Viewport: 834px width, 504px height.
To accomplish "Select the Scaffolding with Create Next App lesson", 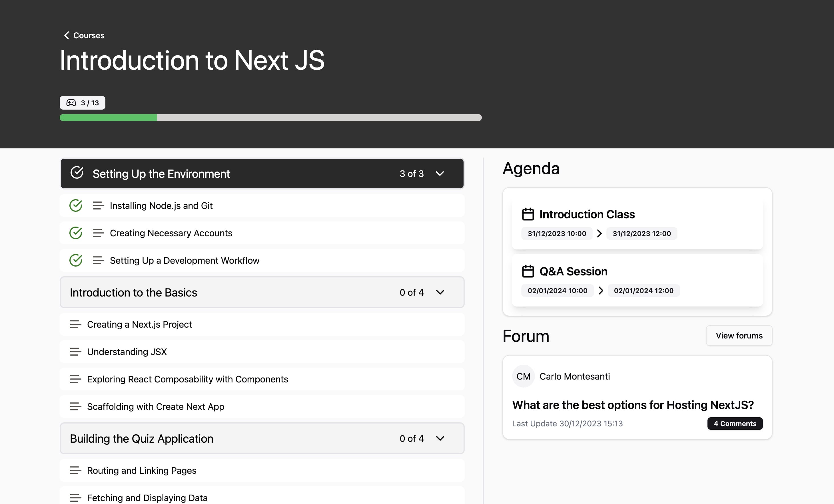I will coord(156,407).
